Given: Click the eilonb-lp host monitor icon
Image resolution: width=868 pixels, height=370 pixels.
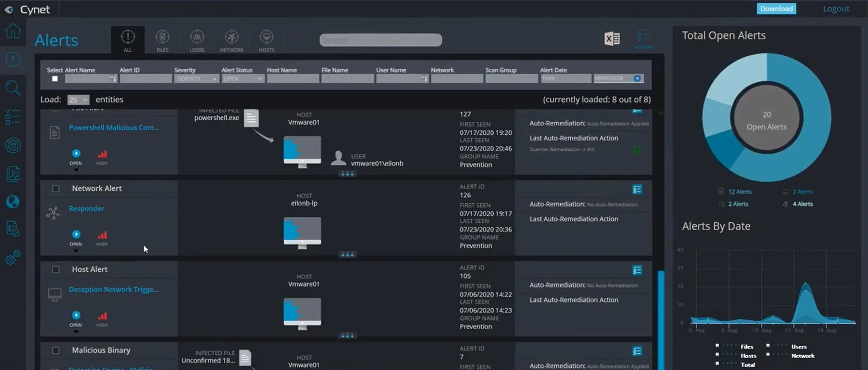Looking at the screenshot, I should tap(302, 233).
